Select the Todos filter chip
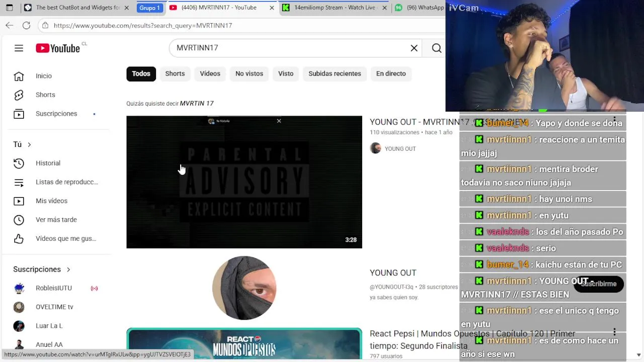Viewport: 644px width, 362px height. point(141,73)
